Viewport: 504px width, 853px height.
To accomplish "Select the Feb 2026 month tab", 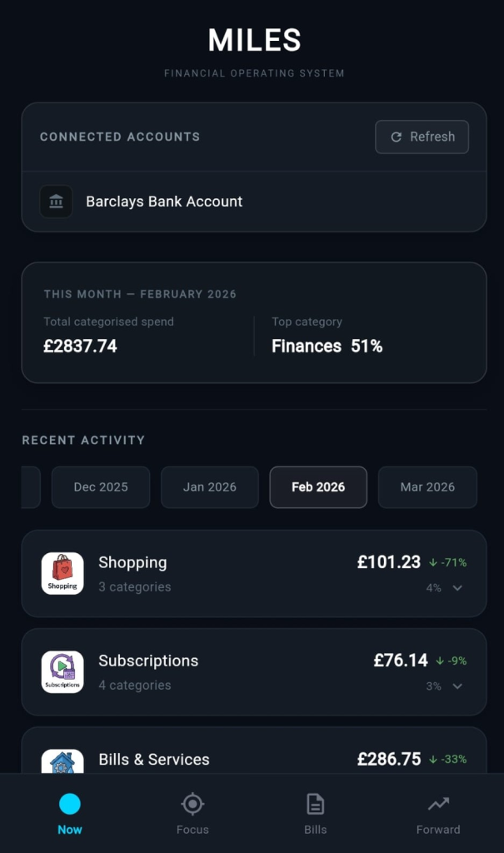I will [x=318, y=487].
